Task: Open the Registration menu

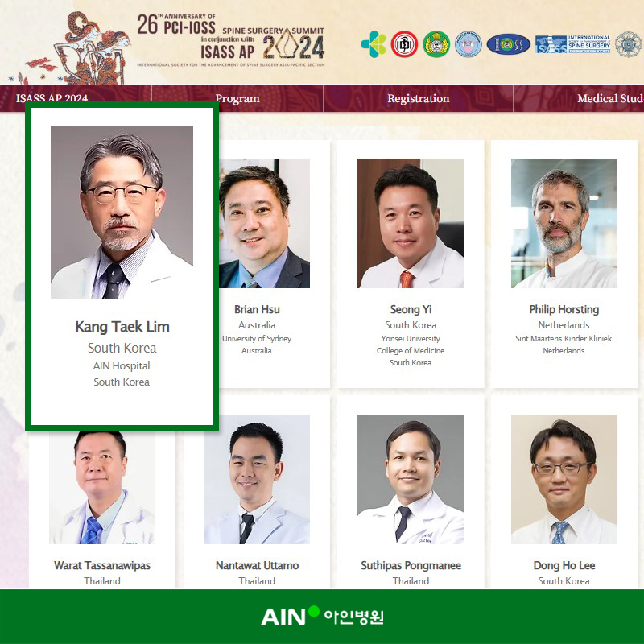Action: (x=418, y=98)
